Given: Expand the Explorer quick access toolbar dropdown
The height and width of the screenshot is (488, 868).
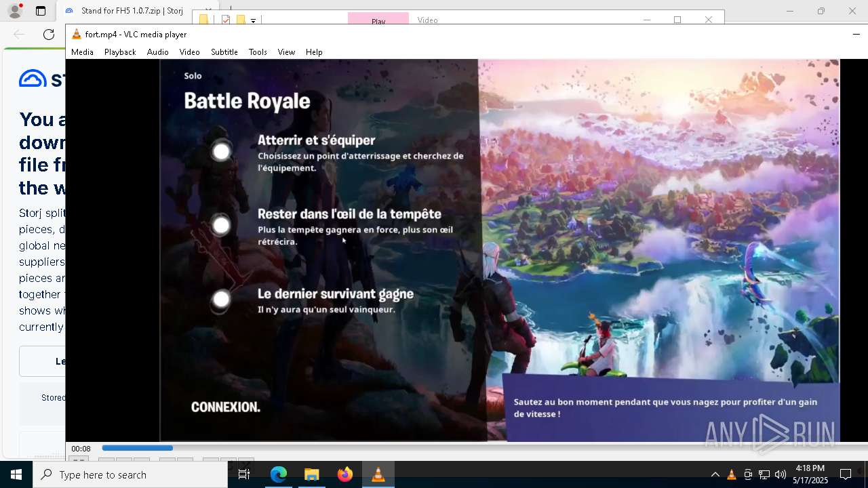Looking at the screenshot, I should 253,20.
